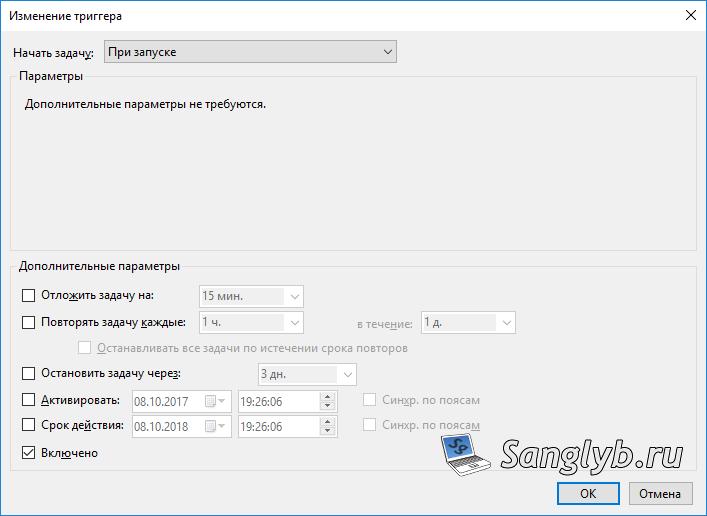Viewport: 707px width, 516px height.
Task: Increase Активировать time with up spinner
Action: 327,396
